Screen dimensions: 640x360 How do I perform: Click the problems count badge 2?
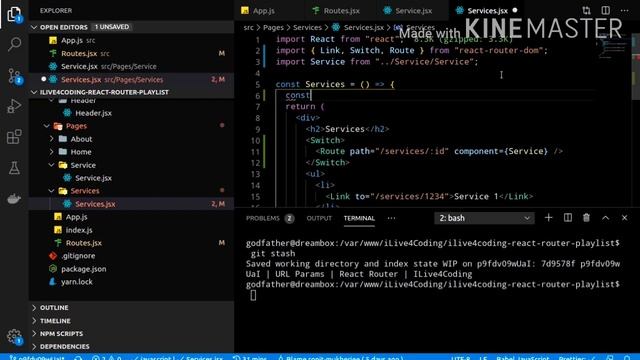coord(289,218)
